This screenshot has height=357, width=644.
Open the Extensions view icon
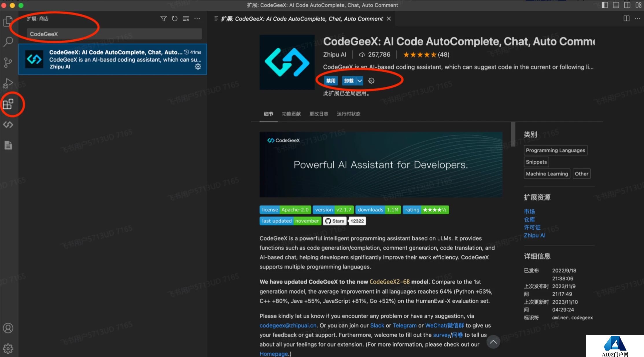8,104
